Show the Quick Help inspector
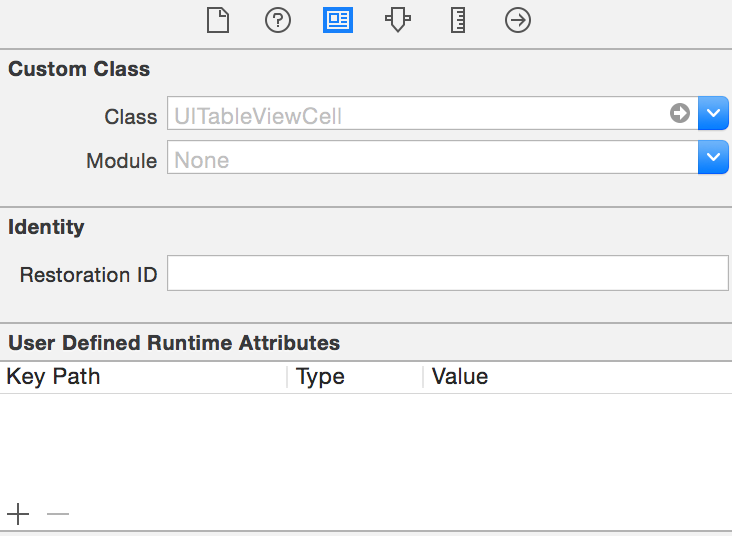This screenshot has height=536, width=732. coord(278,20)
